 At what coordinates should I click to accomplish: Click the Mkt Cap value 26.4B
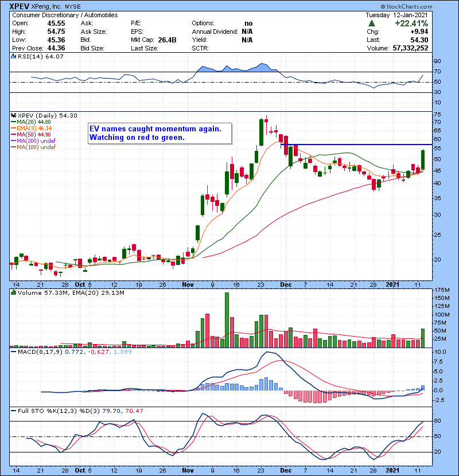(x=167, y=40)
